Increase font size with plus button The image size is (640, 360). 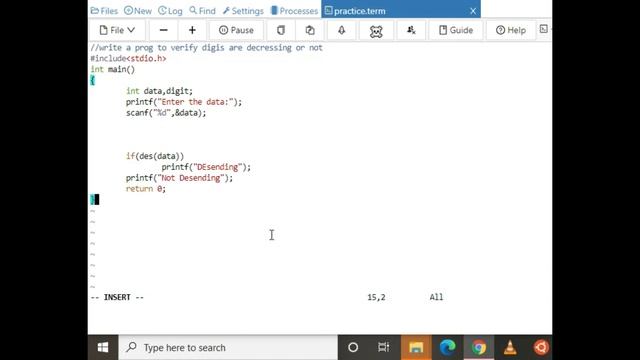(192, 30)
